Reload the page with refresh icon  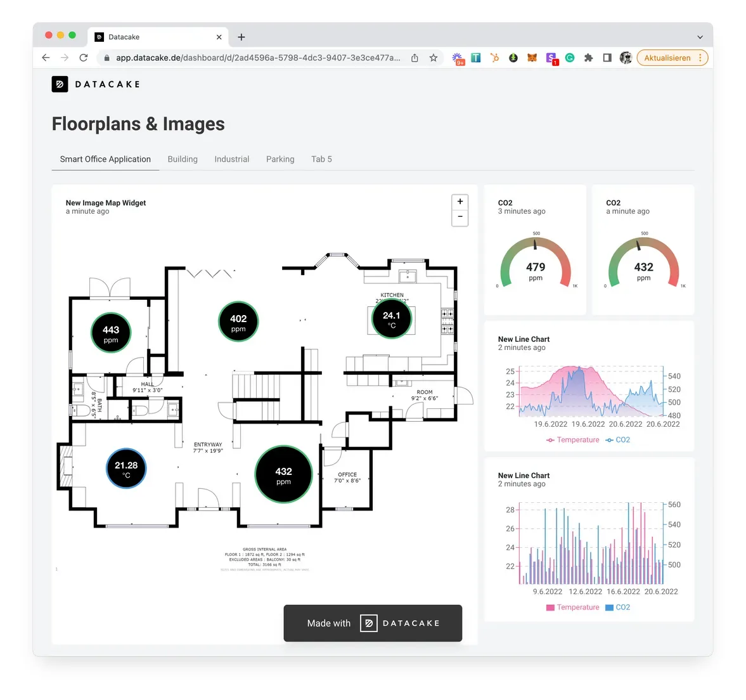click(84, 58)
